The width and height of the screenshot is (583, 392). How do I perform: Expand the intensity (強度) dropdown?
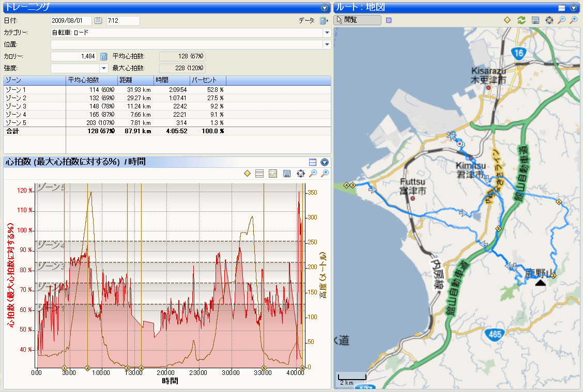click(x=104, y=68)
